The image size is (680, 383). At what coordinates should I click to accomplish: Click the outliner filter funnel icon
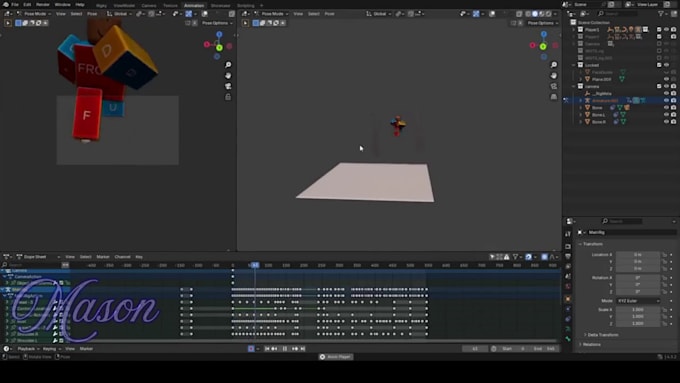[x=661, y=14]
